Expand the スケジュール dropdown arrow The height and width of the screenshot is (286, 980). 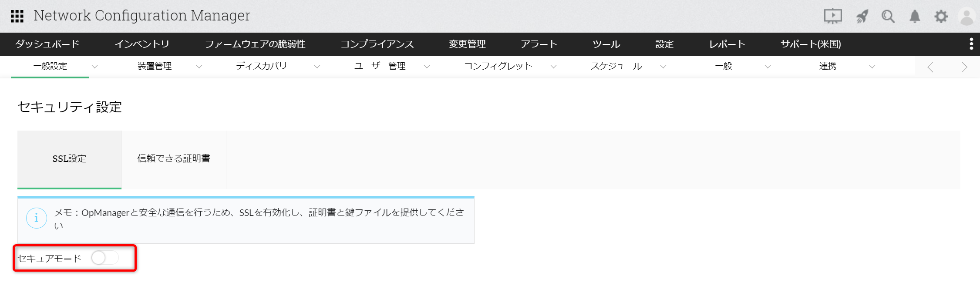tap(663, 67)
